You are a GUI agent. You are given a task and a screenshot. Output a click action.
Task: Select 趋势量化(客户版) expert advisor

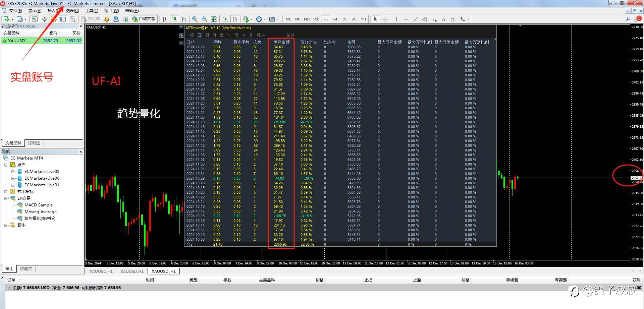tap(40, 219)
